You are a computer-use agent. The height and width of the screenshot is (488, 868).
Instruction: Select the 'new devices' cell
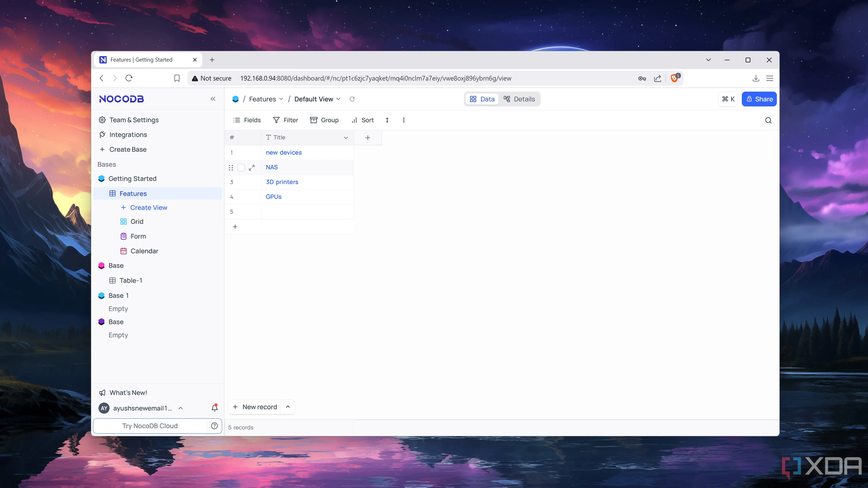[x=307, y=152]
